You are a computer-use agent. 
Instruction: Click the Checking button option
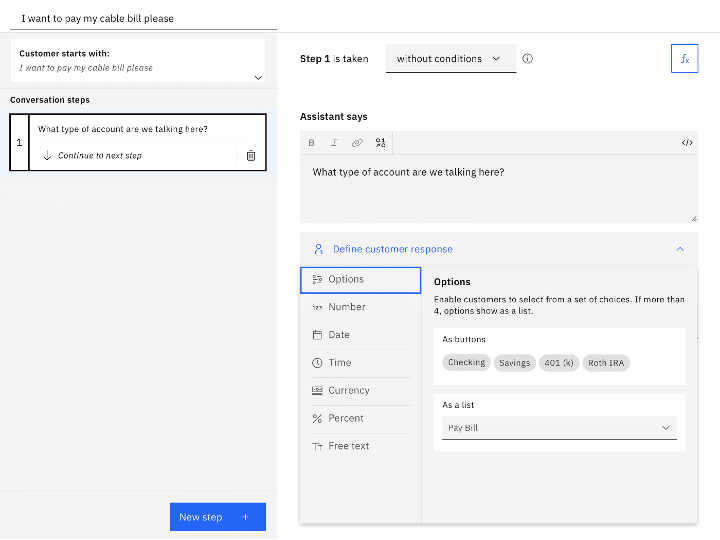(x=467, y=363)
